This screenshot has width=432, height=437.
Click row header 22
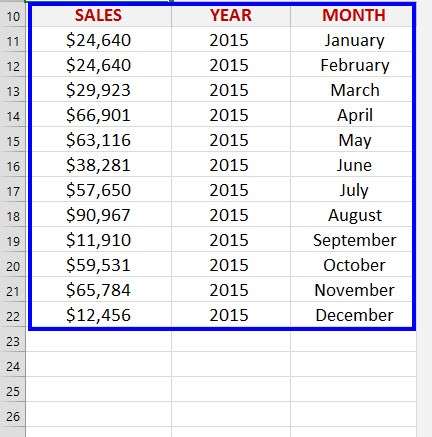coord(13,315)
